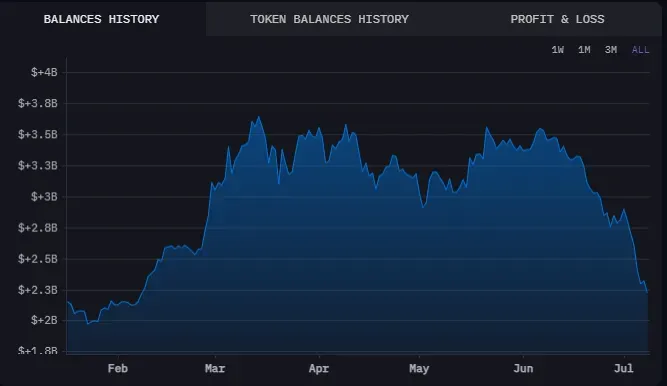Image resolution: width=667 pixels, height=386 pixels.
Task: Click the $+2.5B y-axis label
Action: (x=37, y=259)
